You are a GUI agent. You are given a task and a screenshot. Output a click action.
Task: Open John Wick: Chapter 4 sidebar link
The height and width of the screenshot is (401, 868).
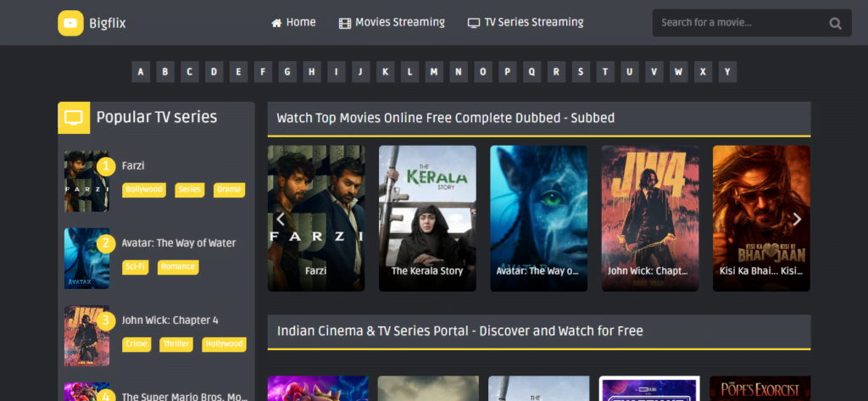coord(170,320)
